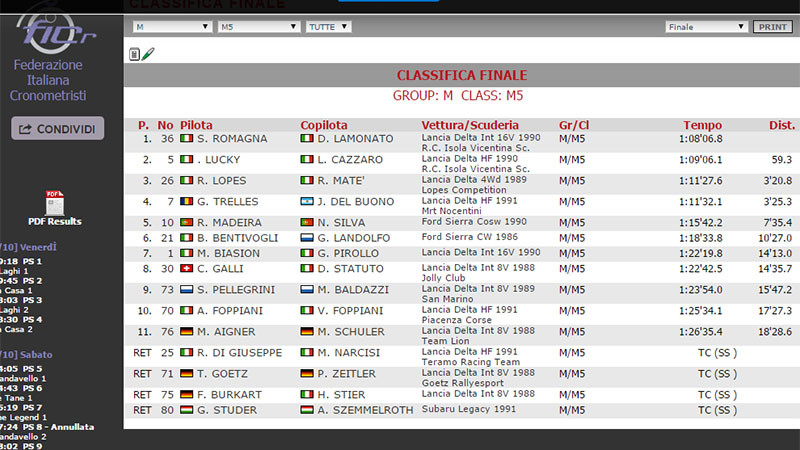The image size is (800, 450).
Task: Click the Teramo Racing Team text
Action: [471, 362]
